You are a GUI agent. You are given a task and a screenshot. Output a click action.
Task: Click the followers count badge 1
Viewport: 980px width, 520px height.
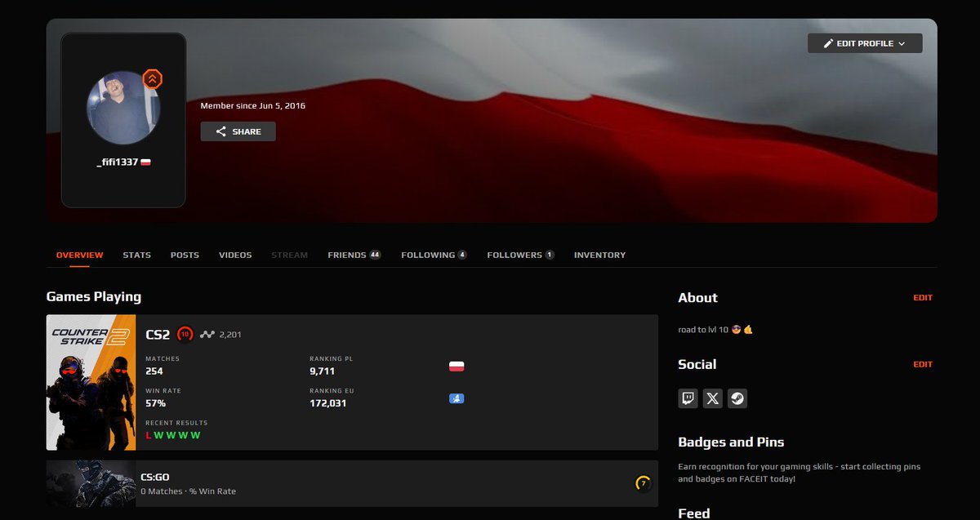click(550, 255)
